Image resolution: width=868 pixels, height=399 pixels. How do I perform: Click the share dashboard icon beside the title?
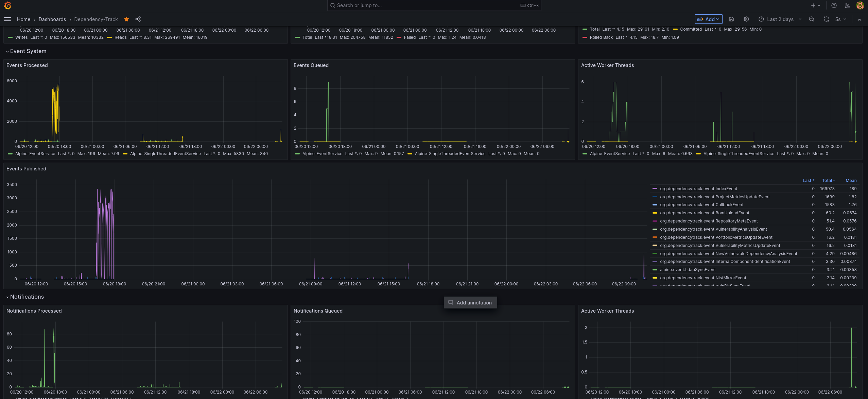click(x=138, y=19)
